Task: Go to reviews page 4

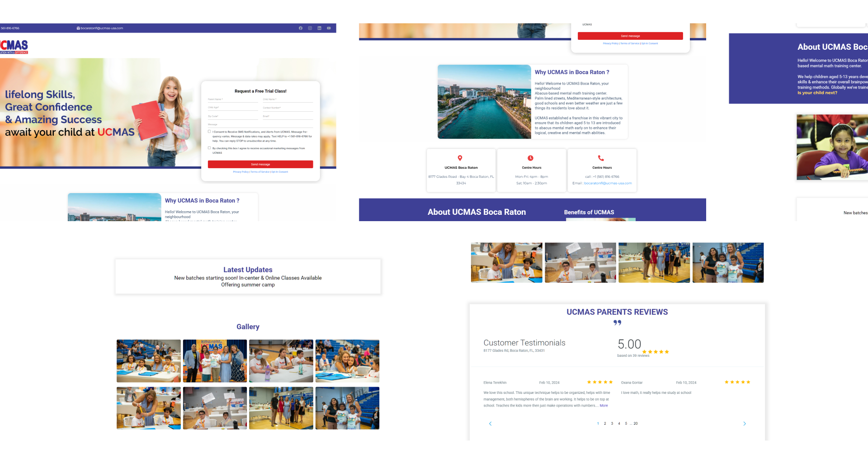Action: click(619, 424)
